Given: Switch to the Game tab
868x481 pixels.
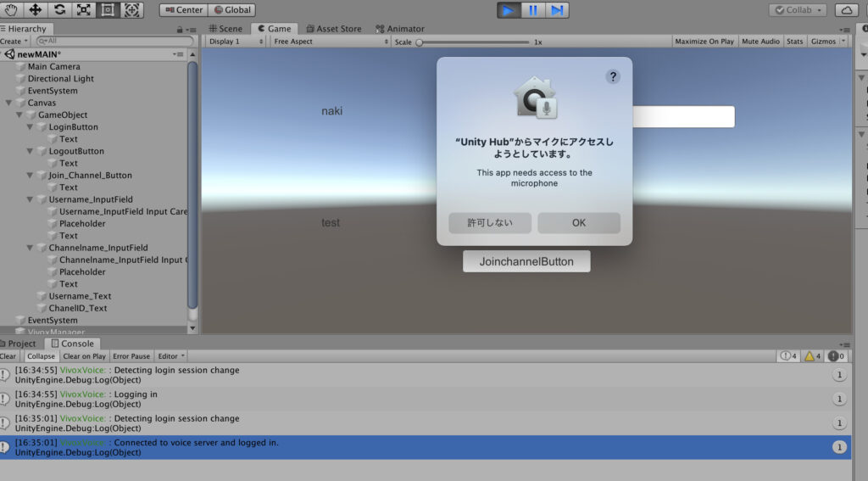Looking at the screenshot, I should point(275,29).
